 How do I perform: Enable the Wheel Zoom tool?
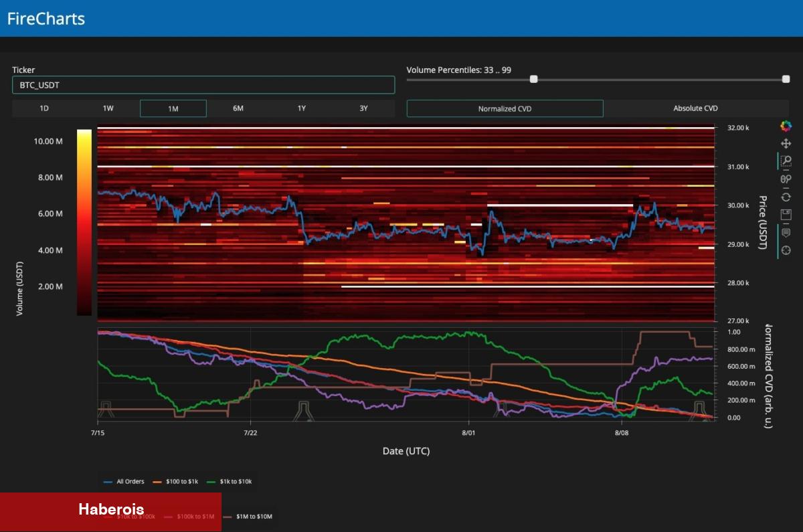(x=786, y=179)
